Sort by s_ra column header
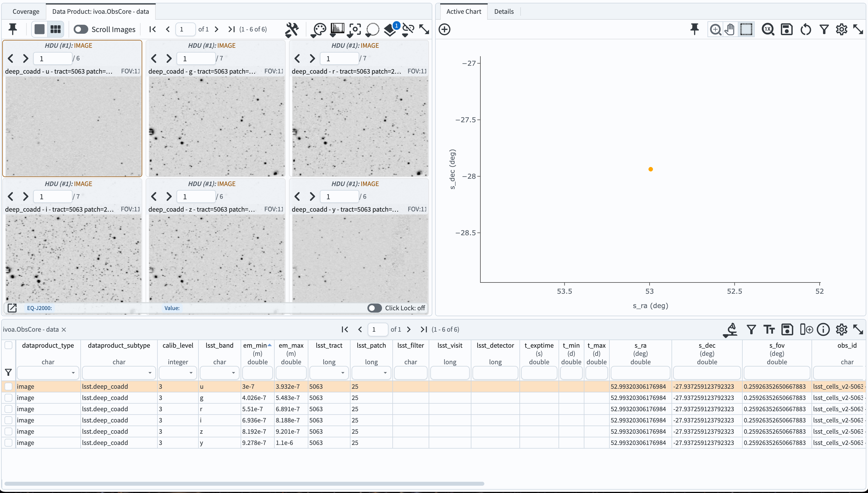The height and width of the screenshot is (493, 868). [640, 345]
